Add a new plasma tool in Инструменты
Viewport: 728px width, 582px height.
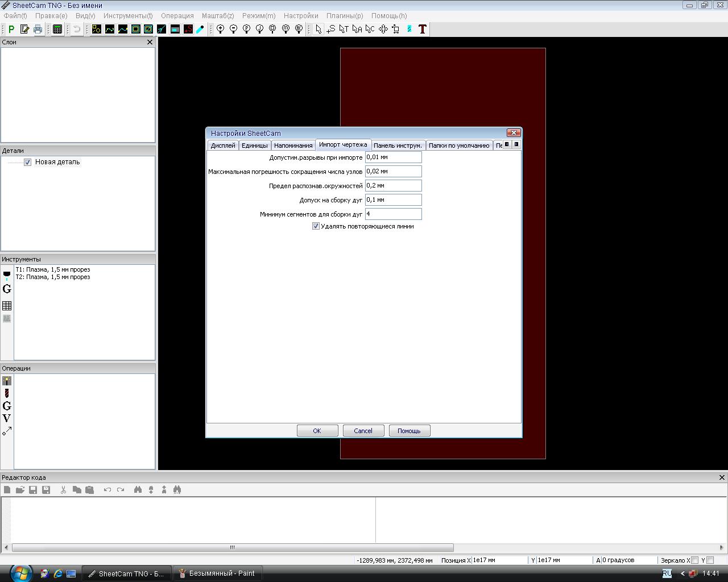pos(7,275)
